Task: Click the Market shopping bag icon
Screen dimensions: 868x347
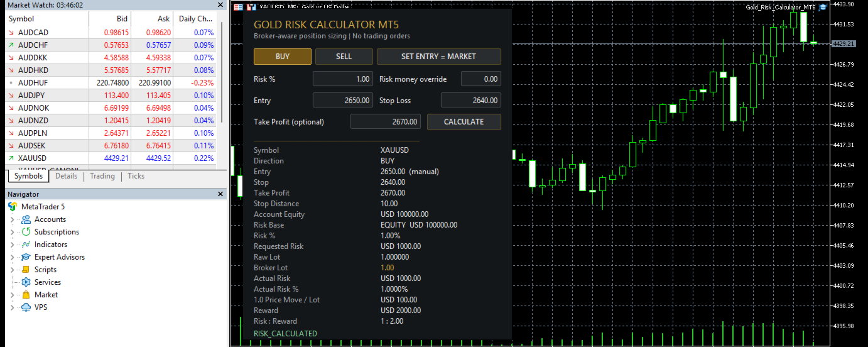Action: coord(26,295)
